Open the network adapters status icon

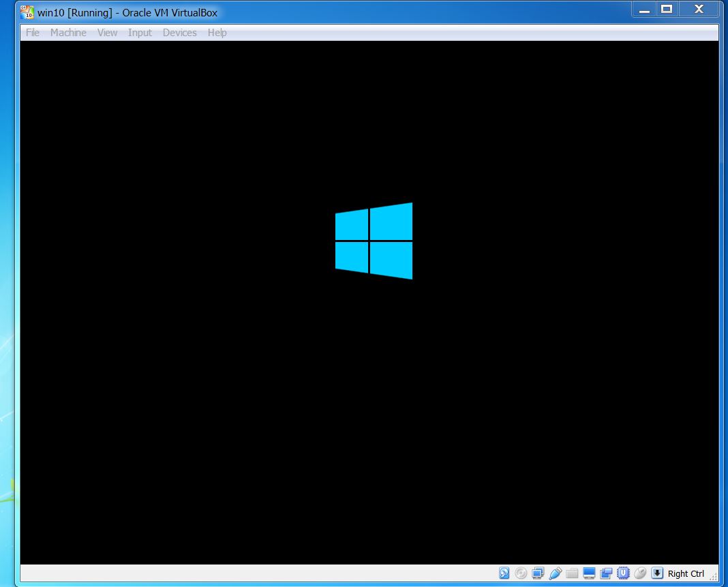coord(538,573)
